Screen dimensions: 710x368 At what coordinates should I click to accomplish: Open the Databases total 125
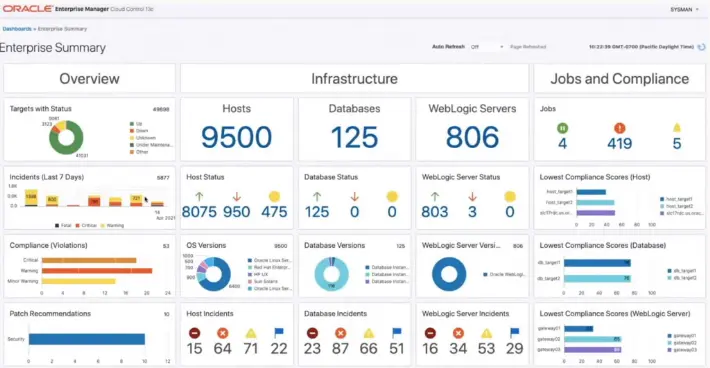(354, 137)
